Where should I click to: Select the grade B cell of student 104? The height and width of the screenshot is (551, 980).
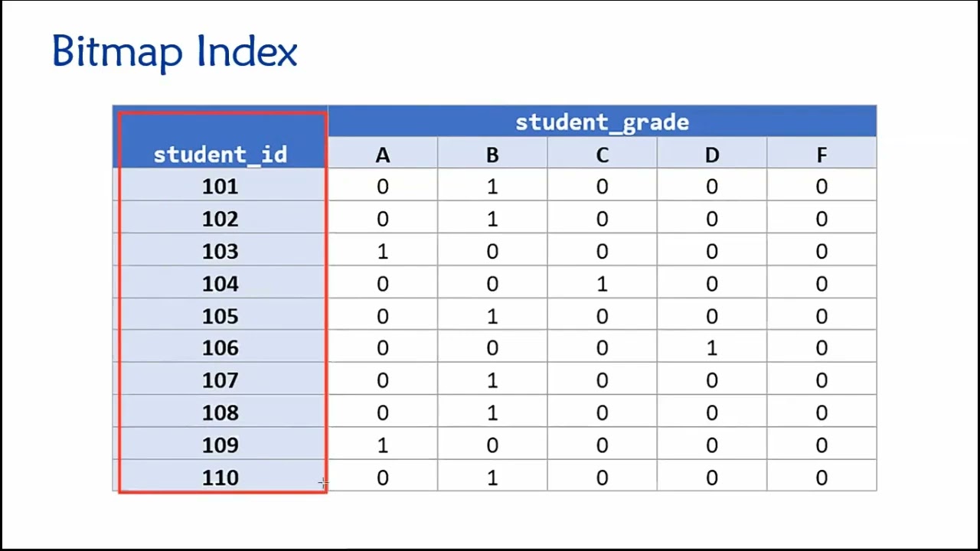click(492, 283)
